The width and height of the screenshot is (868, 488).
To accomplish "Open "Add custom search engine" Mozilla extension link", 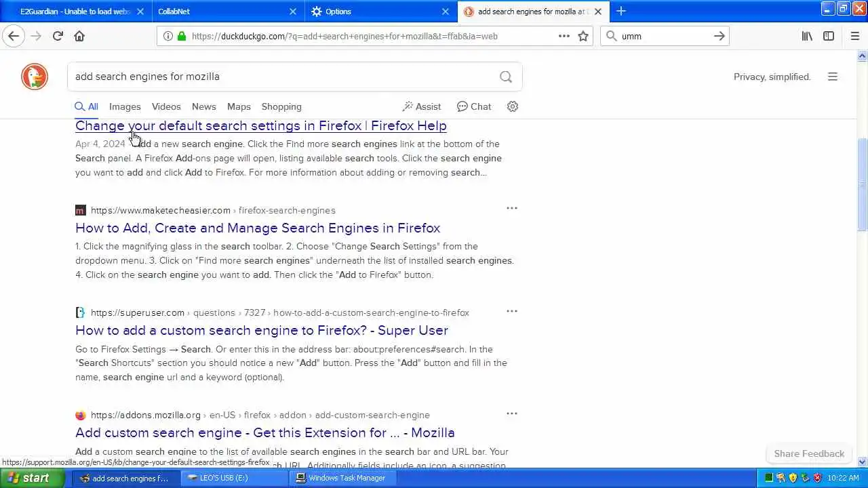I will coord(265,432).
